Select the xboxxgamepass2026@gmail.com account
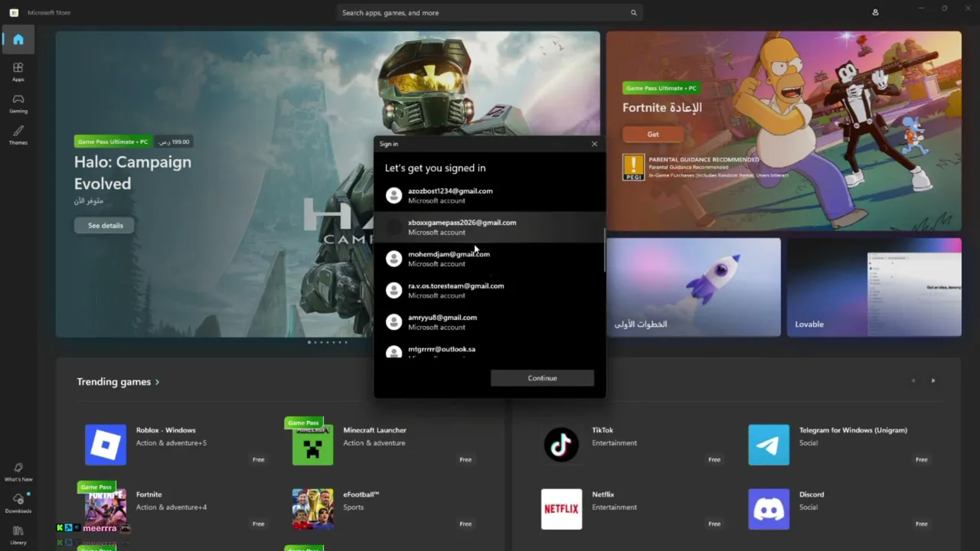 click(489, 227)
